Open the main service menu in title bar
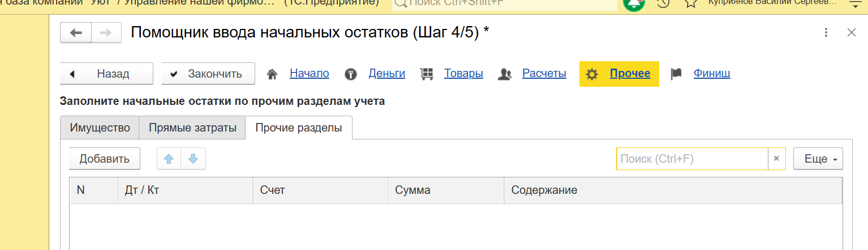 (x=854, y=3)
